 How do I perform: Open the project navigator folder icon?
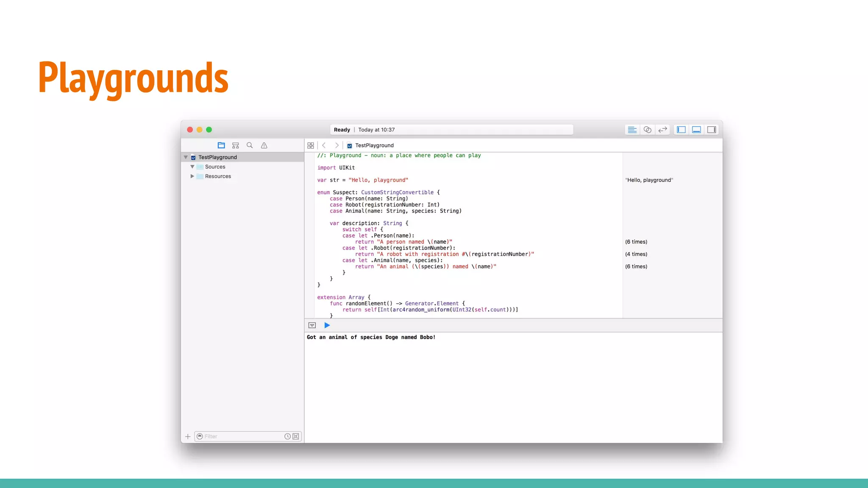click(221, 145)
